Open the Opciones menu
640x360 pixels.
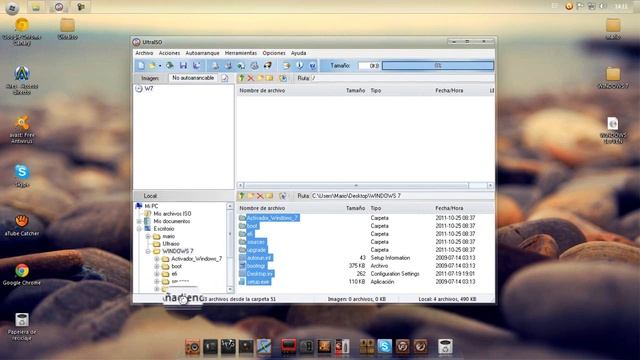pos(274,53)
